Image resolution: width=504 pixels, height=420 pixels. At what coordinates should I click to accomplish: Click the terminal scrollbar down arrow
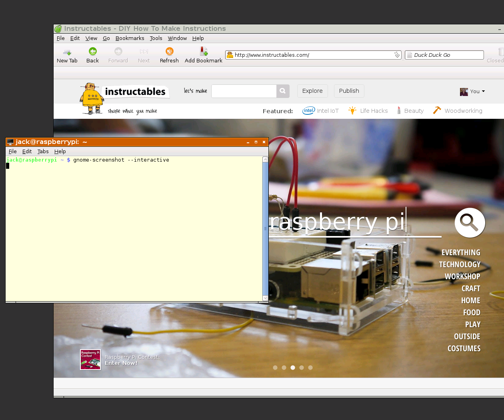pyautogui.click(x=265, y=298)
